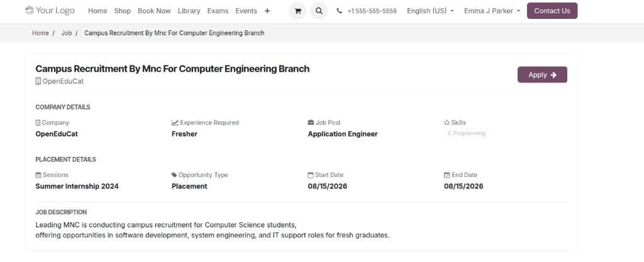This screenshot has width=644, height=262.
Task: Click the +1 555-555-5556 phone number
Action: [372, 11]
